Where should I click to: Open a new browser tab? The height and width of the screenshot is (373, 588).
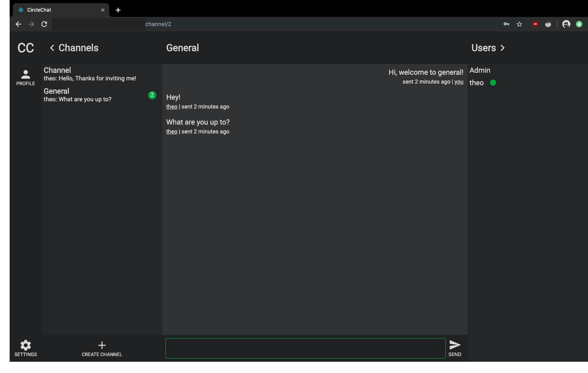pos(118,10)
